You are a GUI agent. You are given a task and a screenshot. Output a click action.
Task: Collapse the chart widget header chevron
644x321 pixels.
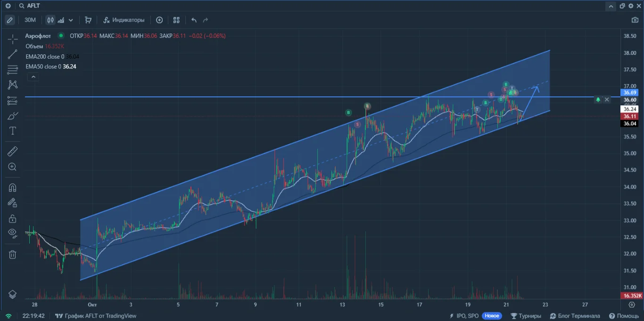pyautogui.click(x=611, y=6)
